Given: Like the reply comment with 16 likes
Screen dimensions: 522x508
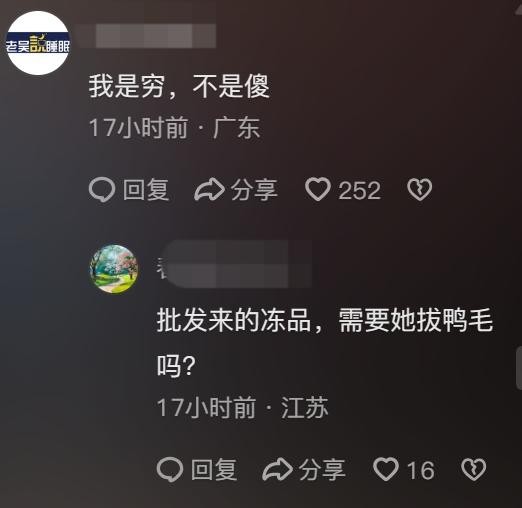Looking at the screenshot, I should [386, 469].
